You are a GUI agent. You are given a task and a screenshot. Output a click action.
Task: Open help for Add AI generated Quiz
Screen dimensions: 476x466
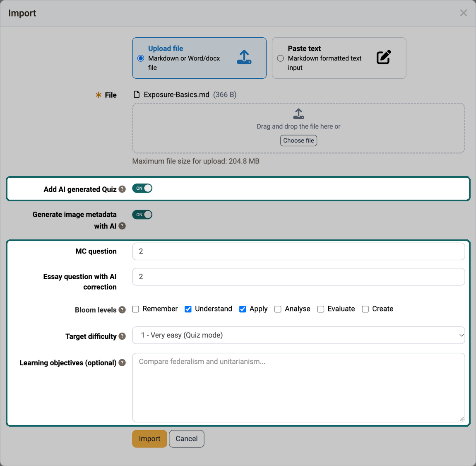[122, 189]
